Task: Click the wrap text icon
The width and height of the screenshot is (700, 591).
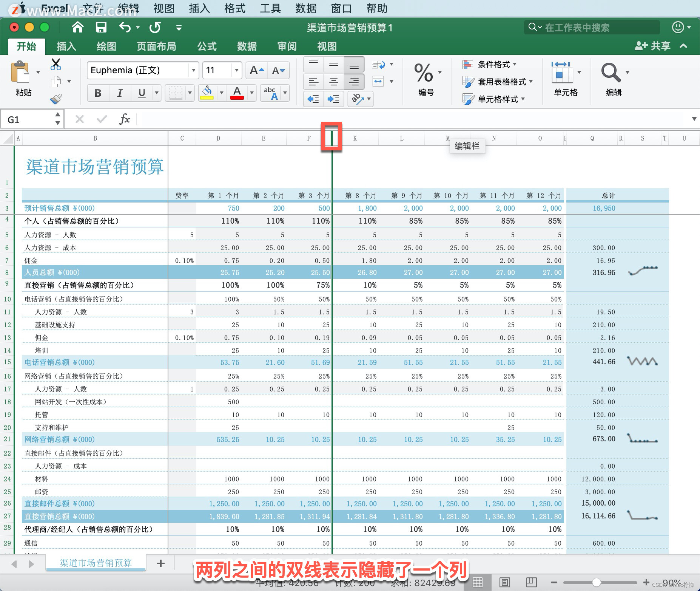Action: [x=378, y=65]
